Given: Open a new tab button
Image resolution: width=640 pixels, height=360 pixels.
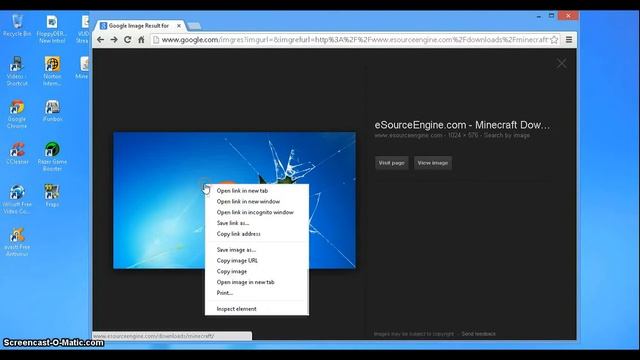Looking at the screenshot, I should click(194, 26).
